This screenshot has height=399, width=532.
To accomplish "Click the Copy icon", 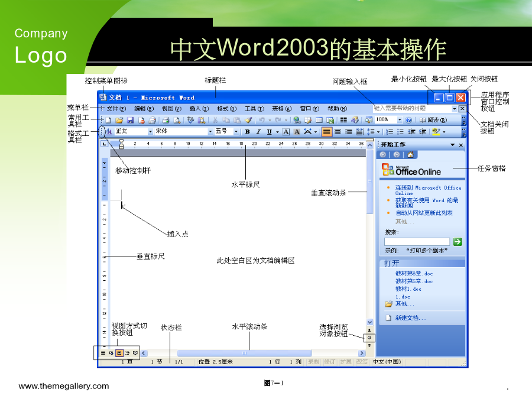I will coord(226,120).
